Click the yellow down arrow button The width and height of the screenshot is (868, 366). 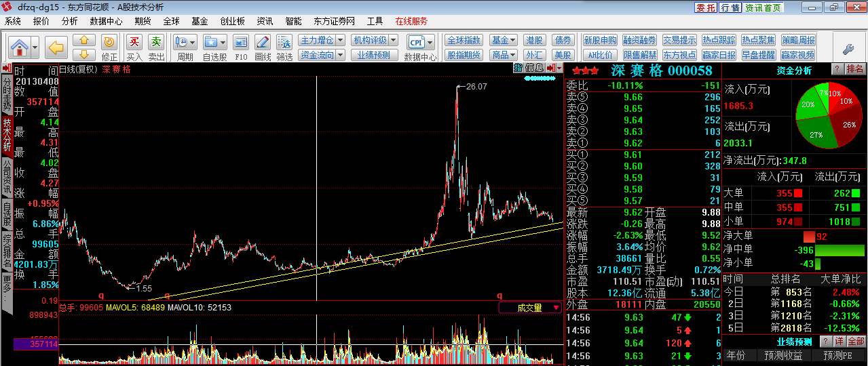84,54
